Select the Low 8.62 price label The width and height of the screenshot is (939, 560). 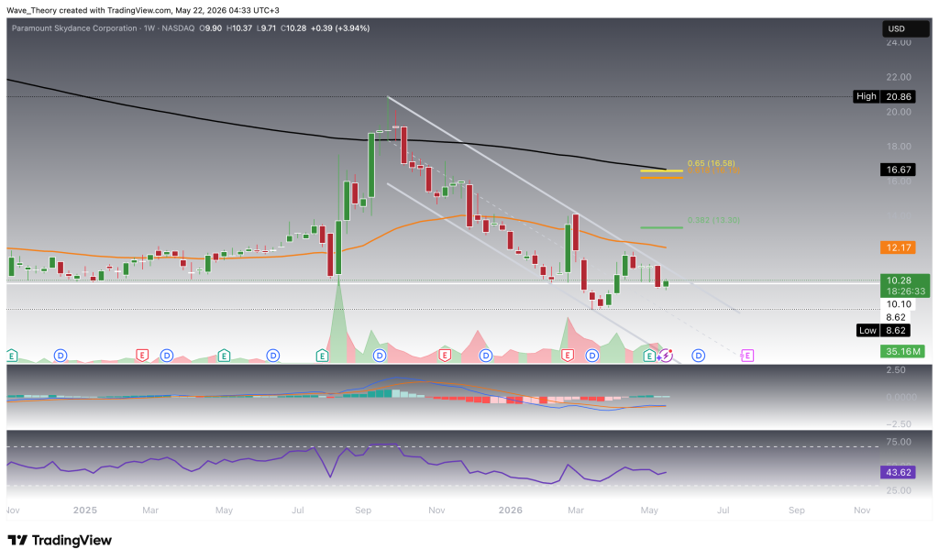point(884,330)
